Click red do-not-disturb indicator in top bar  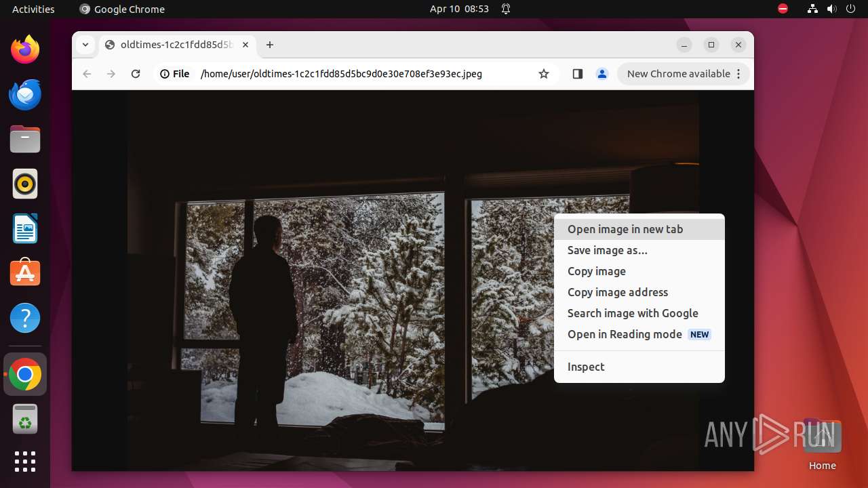783,9
